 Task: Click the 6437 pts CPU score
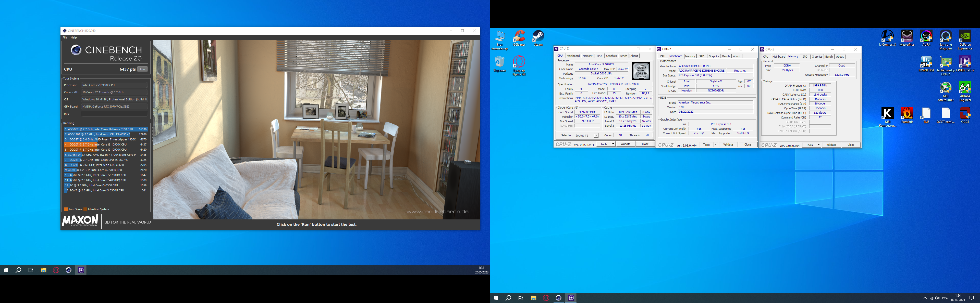[127, 70]
